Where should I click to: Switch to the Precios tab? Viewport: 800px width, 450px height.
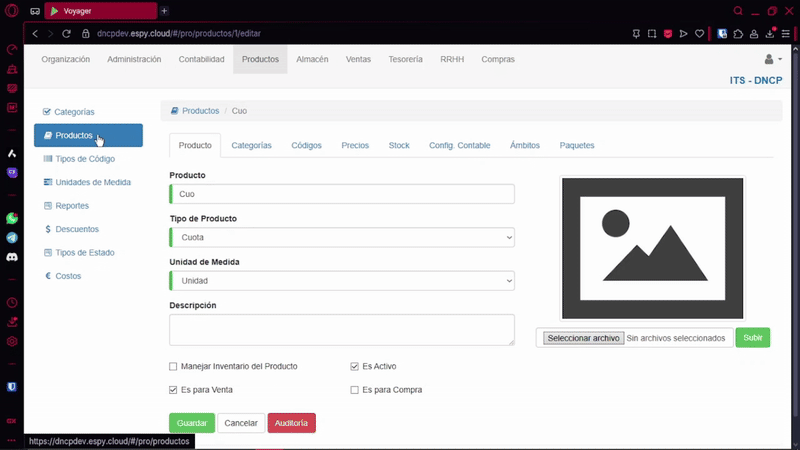pos(355,146)
